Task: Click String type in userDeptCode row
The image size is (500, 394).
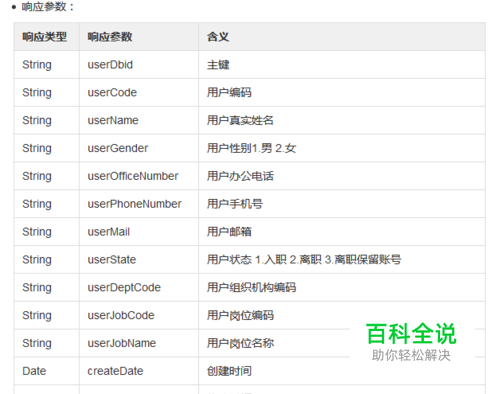Action: (46, 288)
